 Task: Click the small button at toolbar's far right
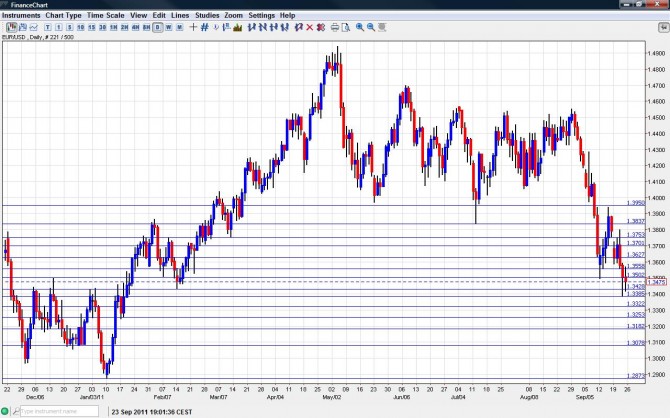(664, 27)
